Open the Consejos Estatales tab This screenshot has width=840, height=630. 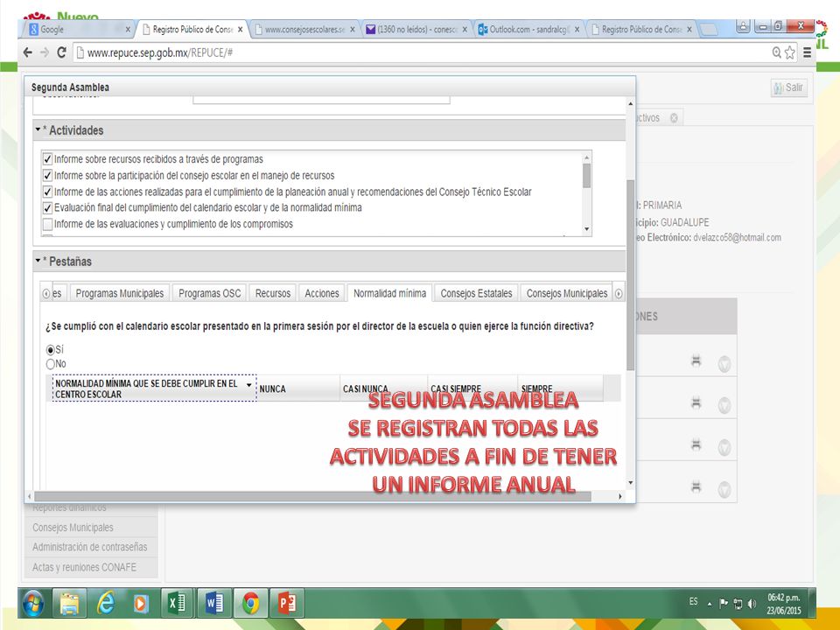click(476, 294)
